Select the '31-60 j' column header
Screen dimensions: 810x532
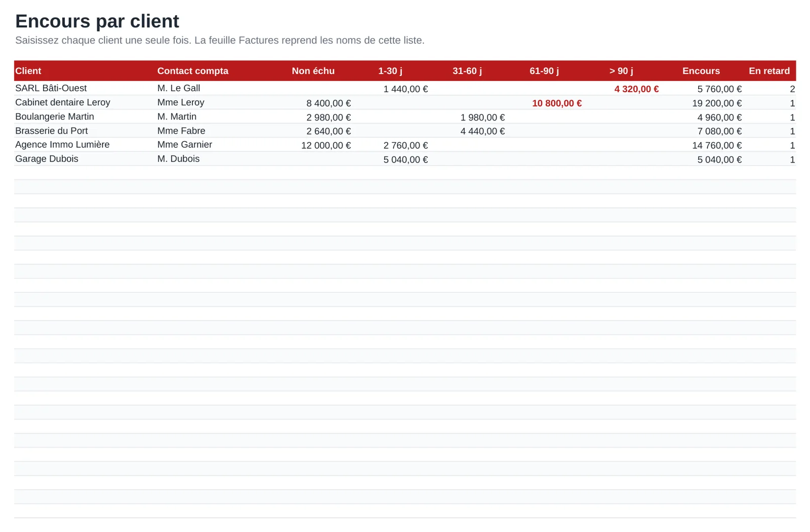(x=467, y=71)
